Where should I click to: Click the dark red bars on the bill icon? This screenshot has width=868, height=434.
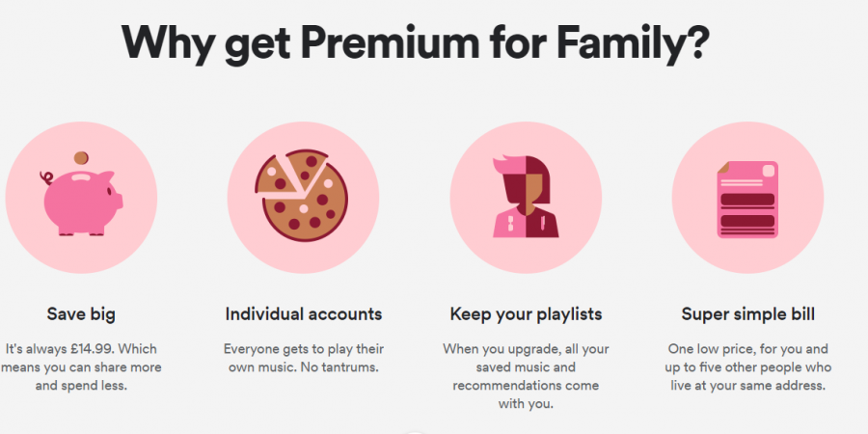[747, 209]
